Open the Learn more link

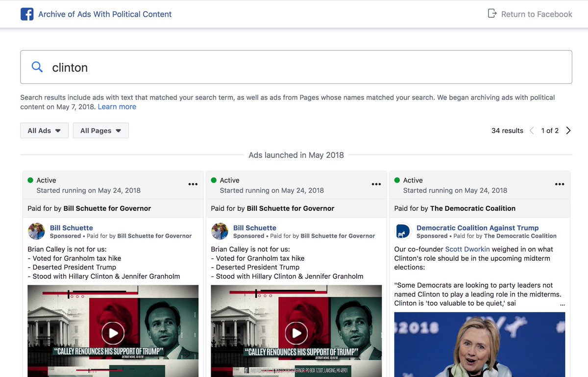pos(117,107)
